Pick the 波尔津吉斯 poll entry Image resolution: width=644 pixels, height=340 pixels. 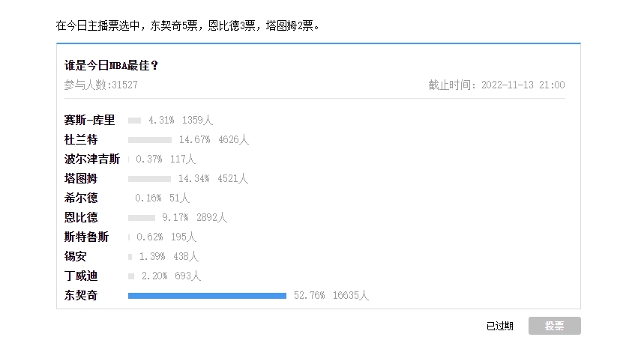[92, 159]
